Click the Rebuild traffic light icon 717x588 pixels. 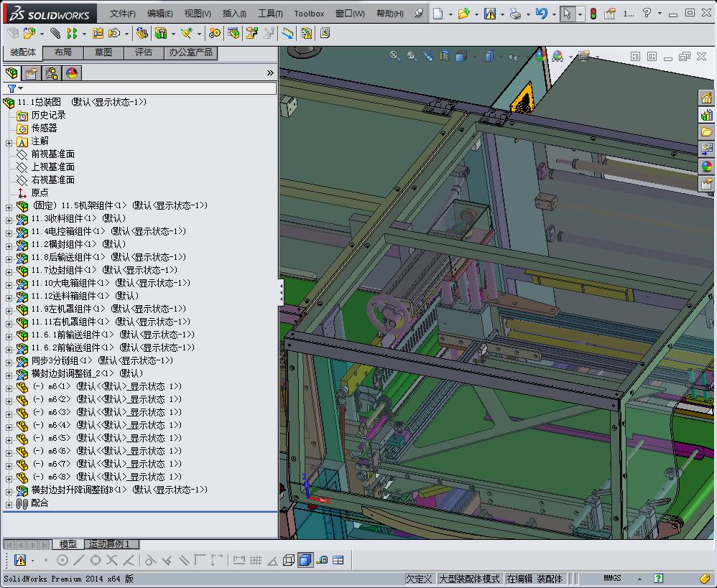[593, 14]
